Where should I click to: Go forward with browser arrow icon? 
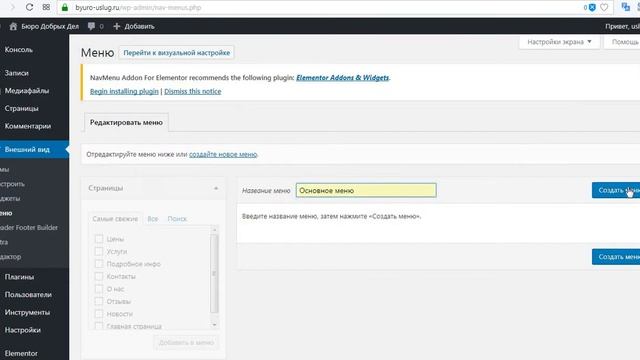12,7
